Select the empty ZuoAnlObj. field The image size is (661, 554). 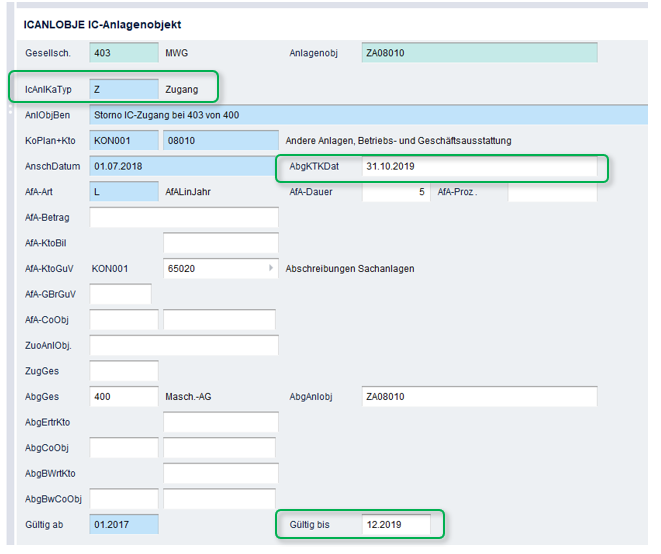point(184,345)
